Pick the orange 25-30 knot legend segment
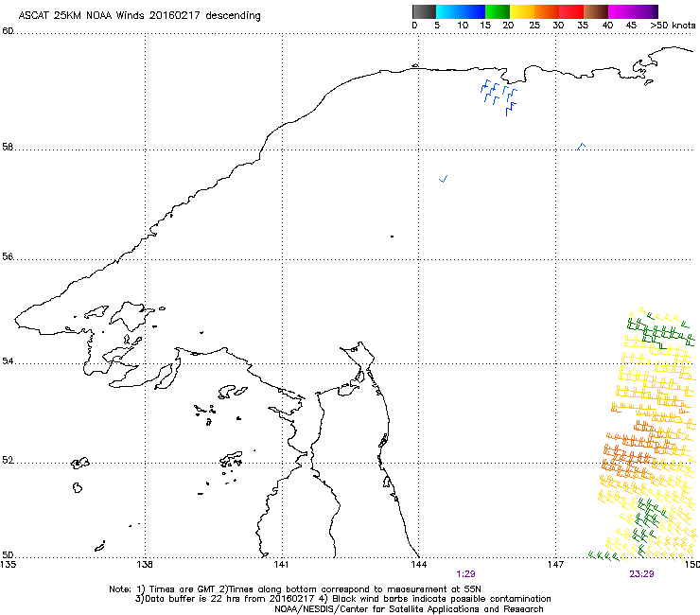 pyautogui.click(x=547, y=11)
